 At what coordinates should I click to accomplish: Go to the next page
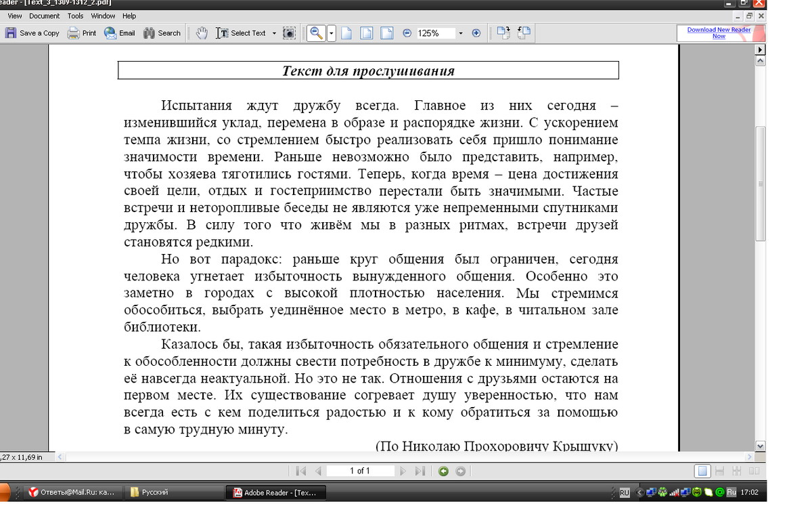click(403, 471)
